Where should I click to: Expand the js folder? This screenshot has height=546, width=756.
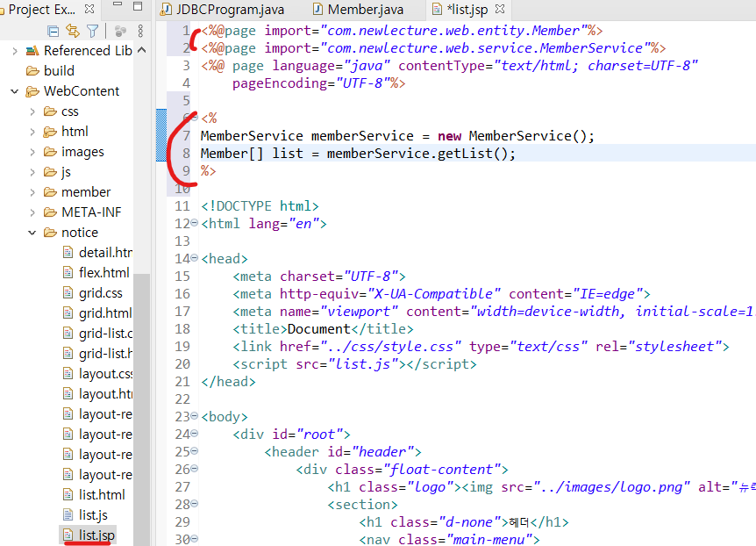pyautogui.click(x=32, y=172)
